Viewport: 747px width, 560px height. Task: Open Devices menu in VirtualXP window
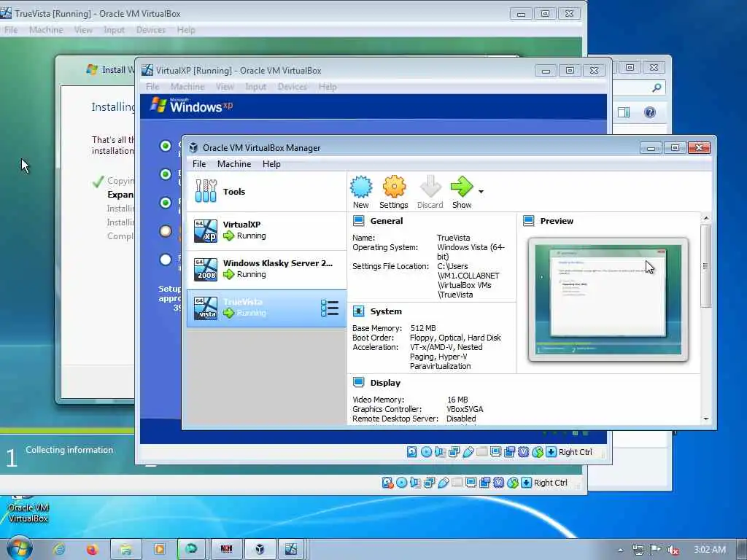pyautogui.click(x=292, y=87)
